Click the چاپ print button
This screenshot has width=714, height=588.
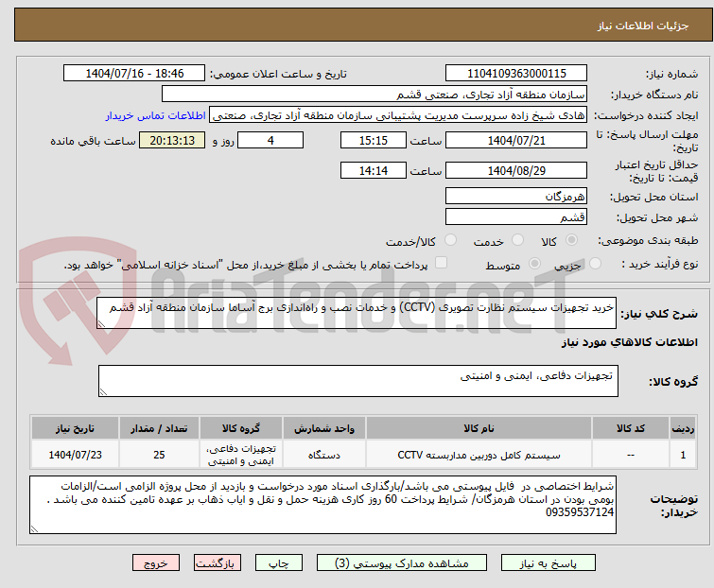tap(279, 563)
